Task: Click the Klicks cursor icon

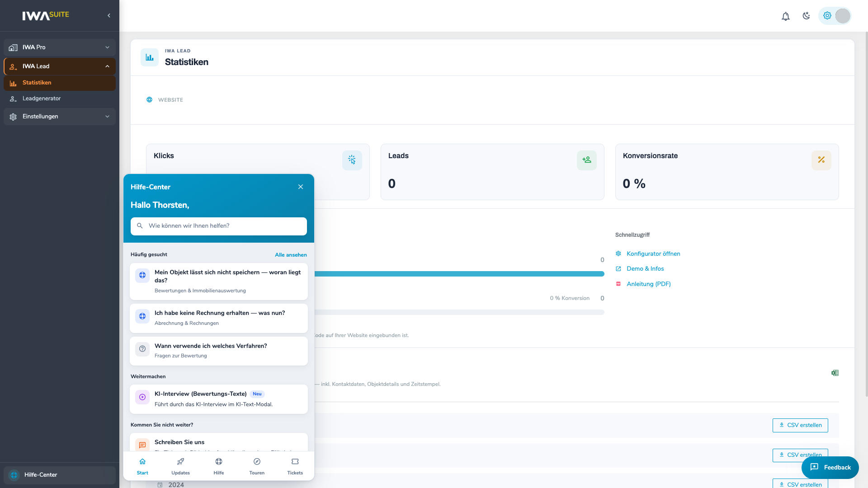Action: pyautogui.click(x=352, y=160)
